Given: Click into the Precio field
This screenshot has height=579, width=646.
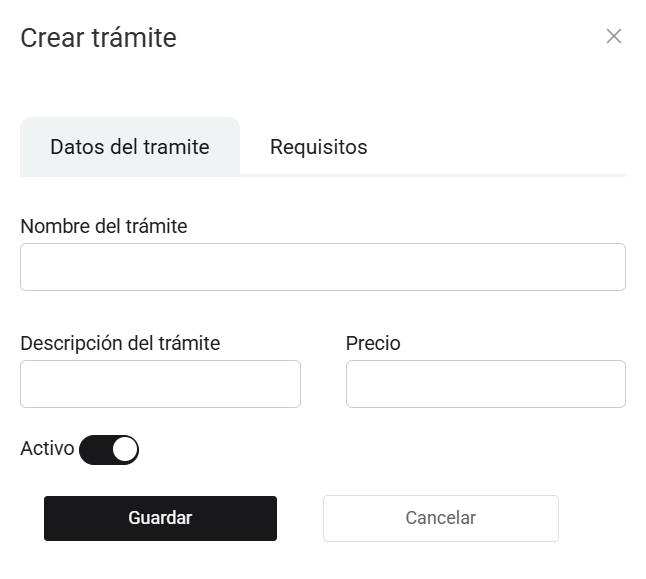Looking at the screenshot, I should [485, 384].
